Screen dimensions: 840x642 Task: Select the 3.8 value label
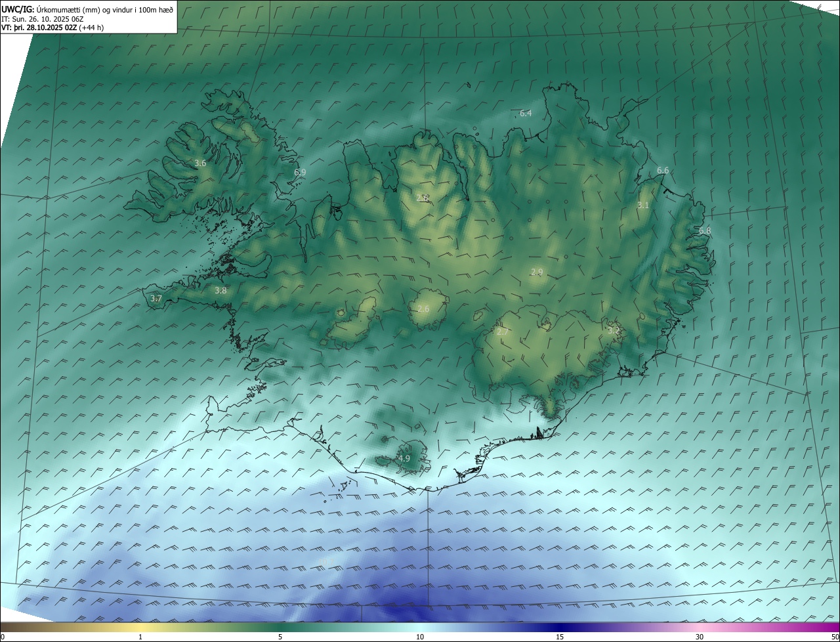220,291
